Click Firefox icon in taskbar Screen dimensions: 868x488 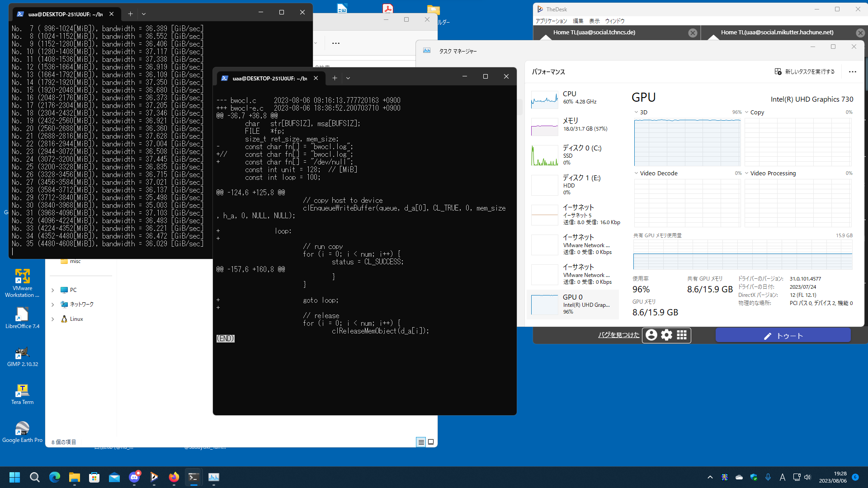point(174,477)
